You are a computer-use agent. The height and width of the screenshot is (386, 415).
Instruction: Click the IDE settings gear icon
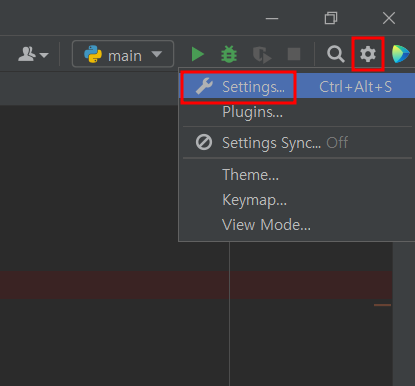[x=368, y=54]
